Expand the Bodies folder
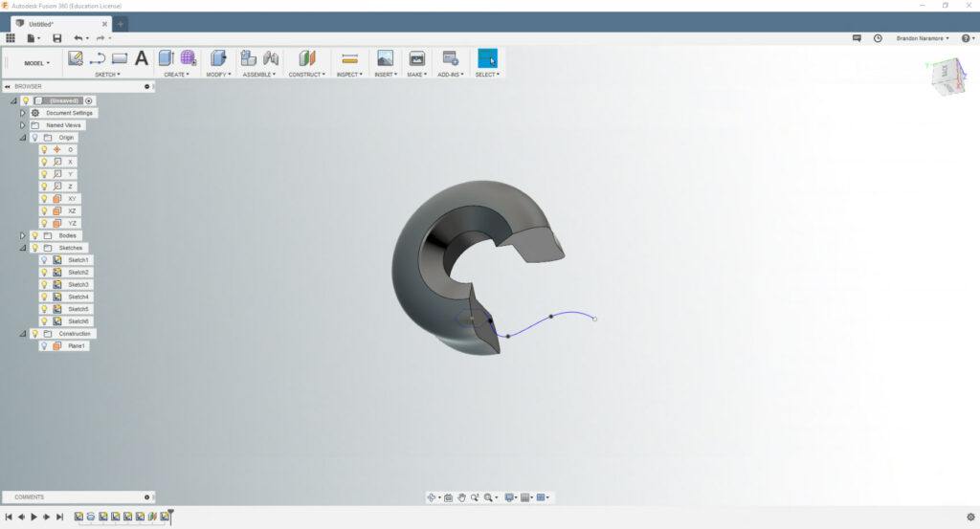Image resolution: width=980 pixels, height=529 pixels. 23,235
